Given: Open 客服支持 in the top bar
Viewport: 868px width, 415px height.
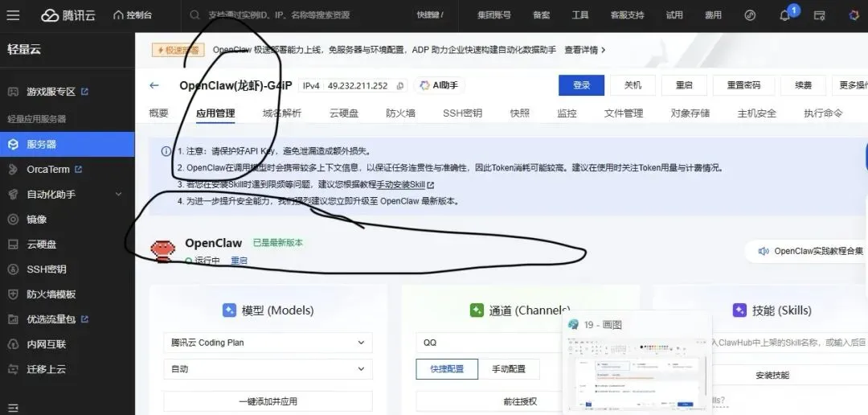Looking at the screenshot, I should pyautogui.click(x=627, y=15).
